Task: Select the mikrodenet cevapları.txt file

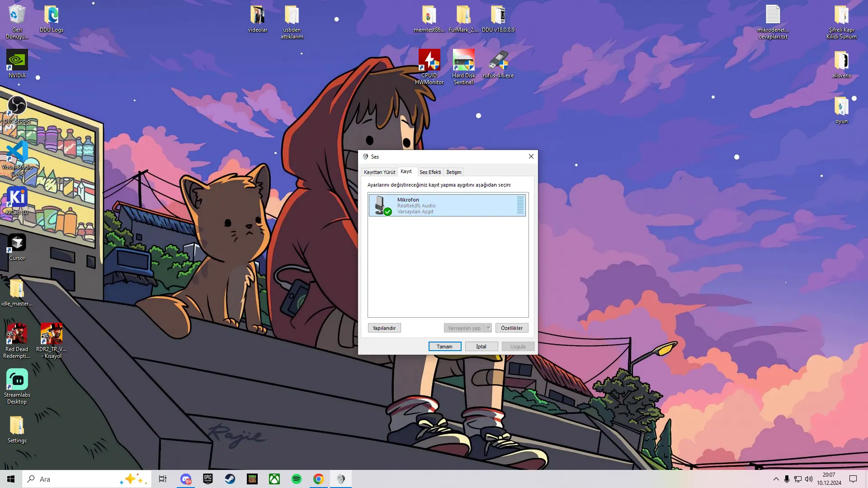Action: click(773, 22)
